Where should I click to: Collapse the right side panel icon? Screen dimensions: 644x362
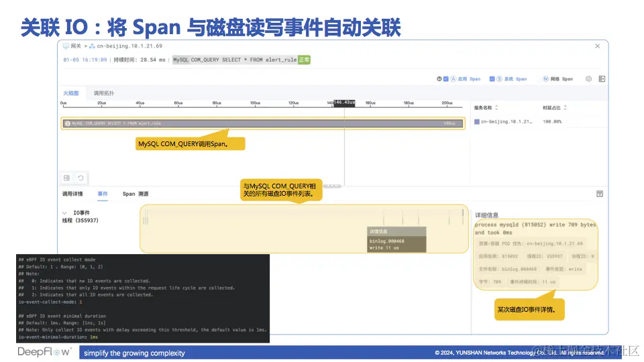[602, 79]
